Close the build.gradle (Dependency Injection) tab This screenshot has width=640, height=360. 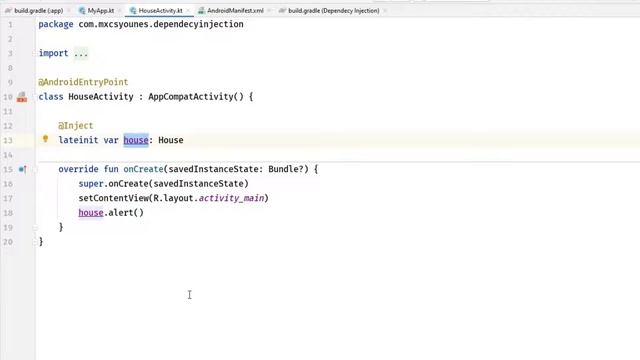pos(385,11)
